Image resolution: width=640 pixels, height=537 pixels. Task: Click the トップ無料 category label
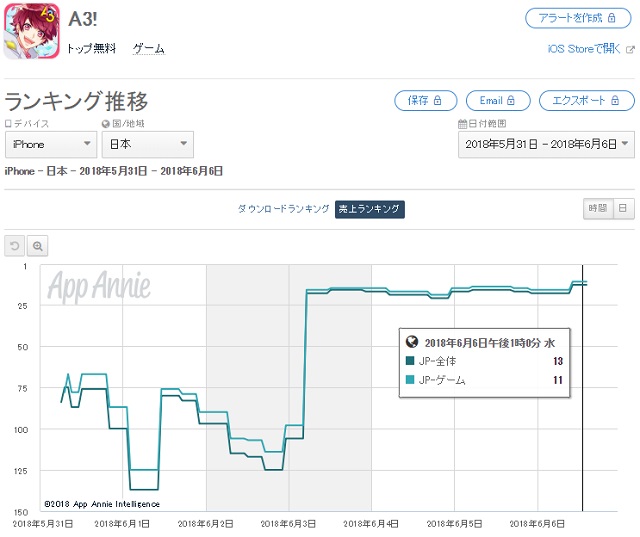tap(91, 49)
